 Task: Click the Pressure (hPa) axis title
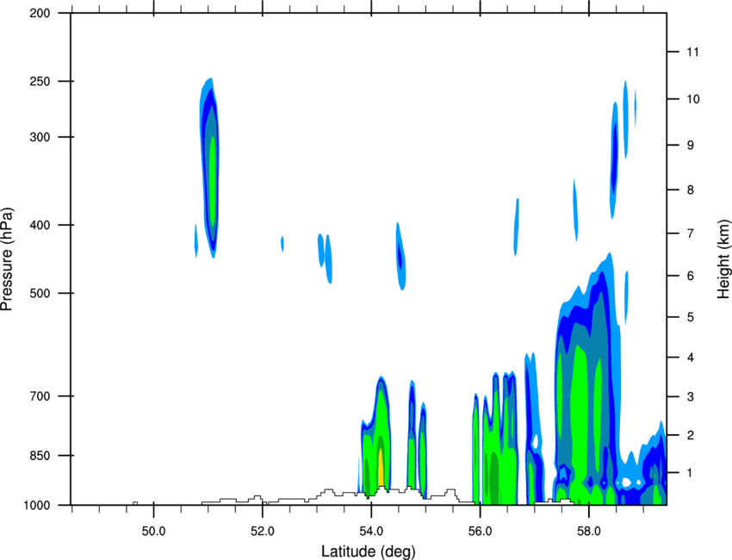[7, 259]
